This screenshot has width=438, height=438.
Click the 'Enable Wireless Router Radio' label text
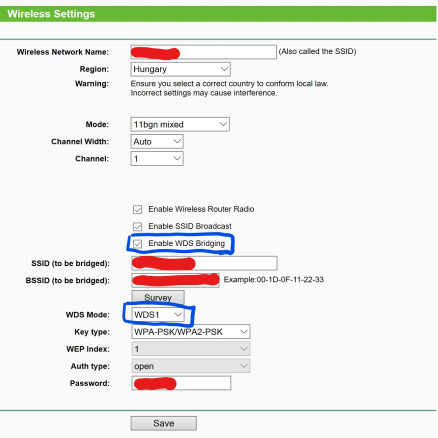(x=201, y=209)
